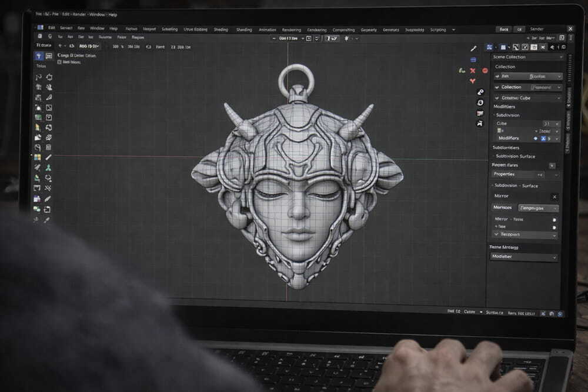The image size is (588, 392).
Task: Open the workspace tabs overflow arrow
Action: (x=453, y=29)
